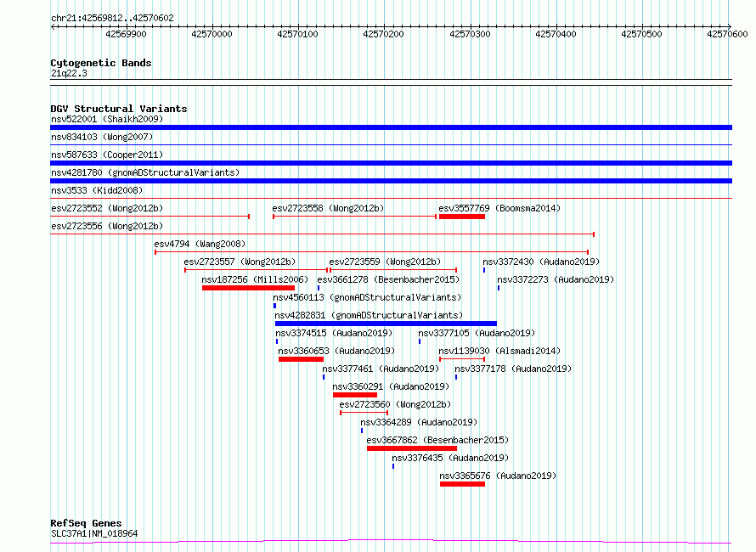Click the red nsv3360291 Audano2019 bar
Image resolution: width=756 pixels, height=552 pixels.
pos(355,396)
